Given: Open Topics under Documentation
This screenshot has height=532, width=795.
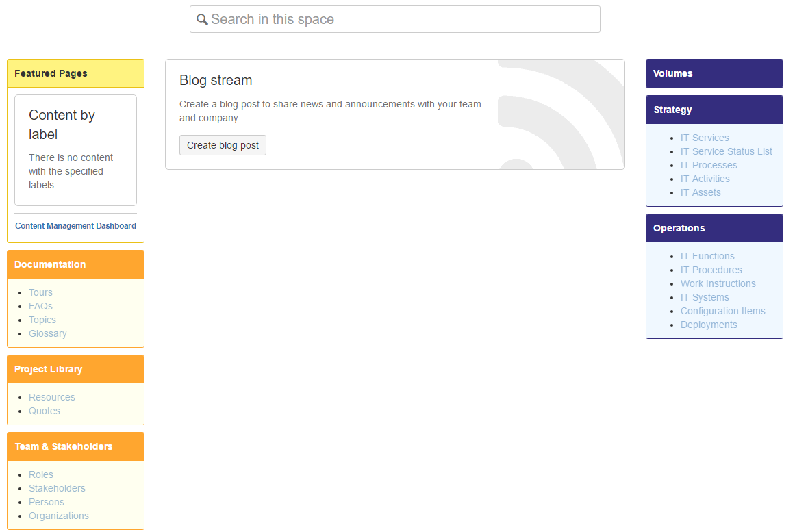Looking at the screenshot, I should click(42, 320).
